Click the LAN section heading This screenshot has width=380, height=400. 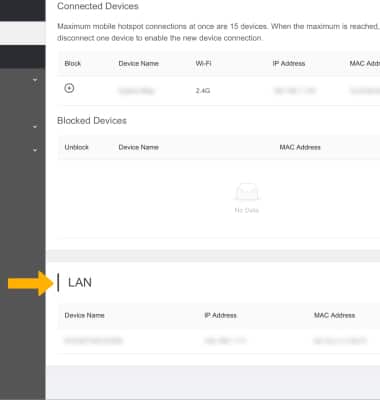coord(80,283)
